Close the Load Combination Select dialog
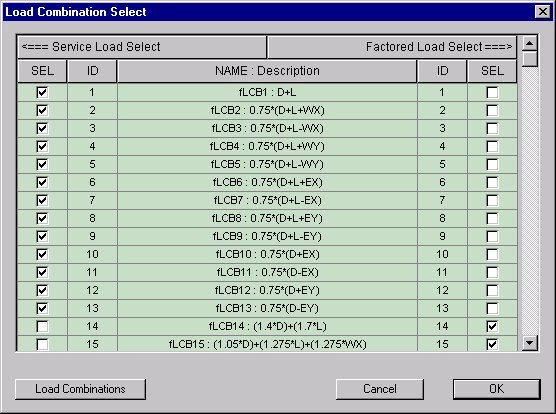The image size is (556, 414). pos(543,12)
